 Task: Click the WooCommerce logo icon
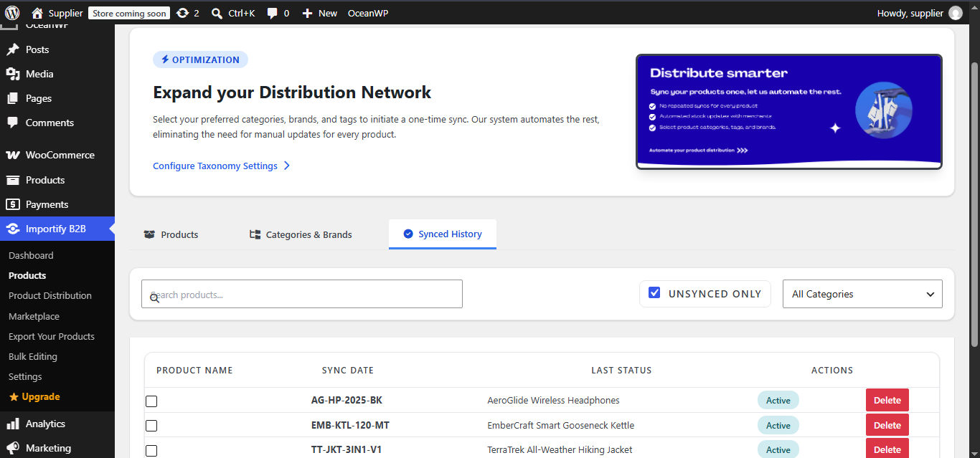click(12, 155)
